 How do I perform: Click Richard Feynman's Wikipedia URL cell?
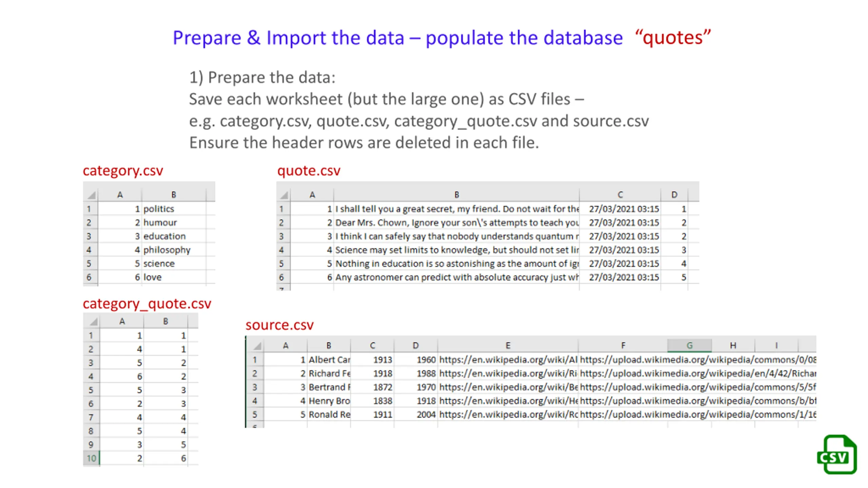pyautogui.click(x=508, y=373)
